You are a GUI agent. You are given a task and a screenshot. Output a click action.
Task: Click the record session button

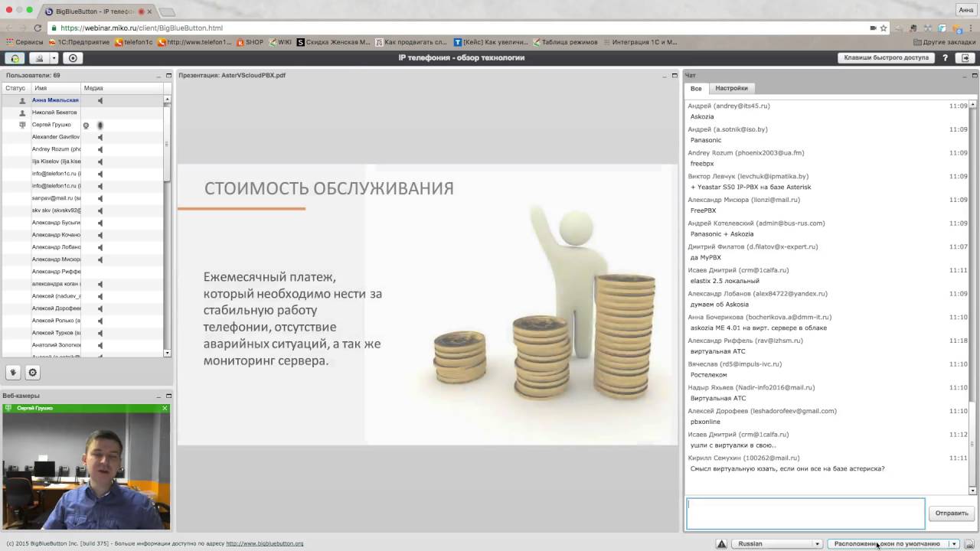tap(73, 58)
